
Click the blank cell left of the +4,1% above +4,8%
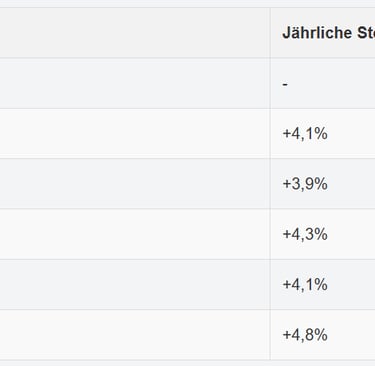(135, 285)
